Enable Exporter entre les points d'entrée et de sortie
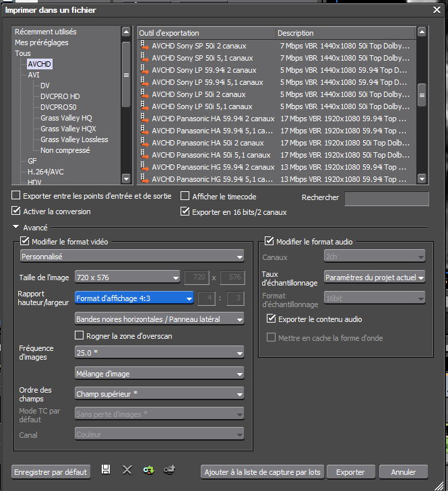The image size is (448, 491). click(x=15, y=195)
